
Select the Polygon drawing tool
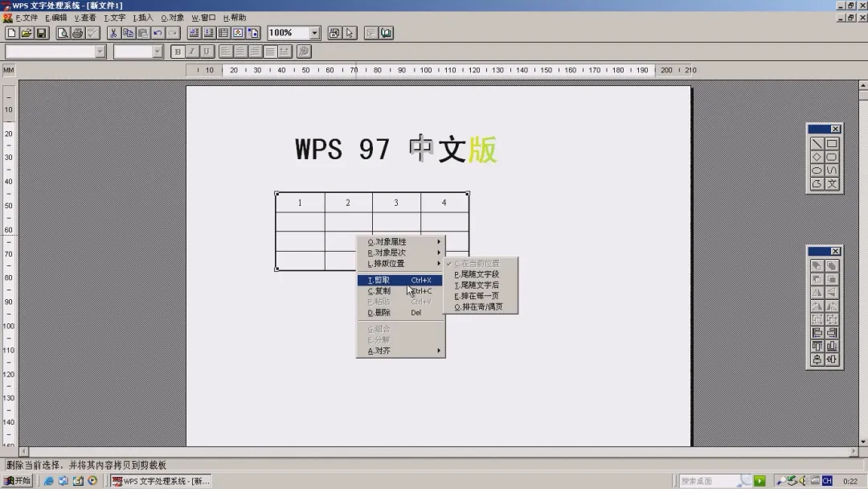(817, 184)
